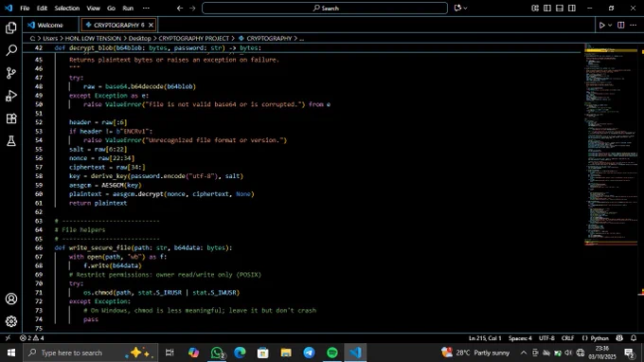Show hidden system tray icons chevron

(523, 353)
